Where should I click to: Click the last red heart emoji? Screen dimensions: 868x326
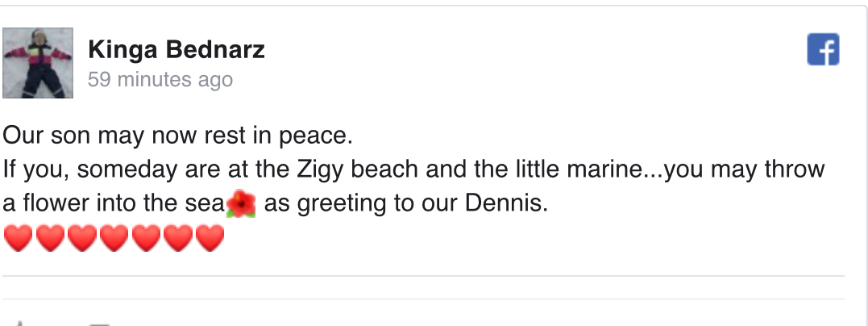coord(209,238)
